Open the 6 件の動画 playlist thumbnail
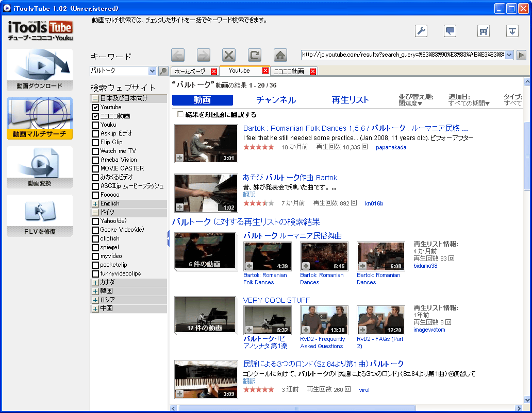Viewport: 532px width, 413px height. pos(205,251)
